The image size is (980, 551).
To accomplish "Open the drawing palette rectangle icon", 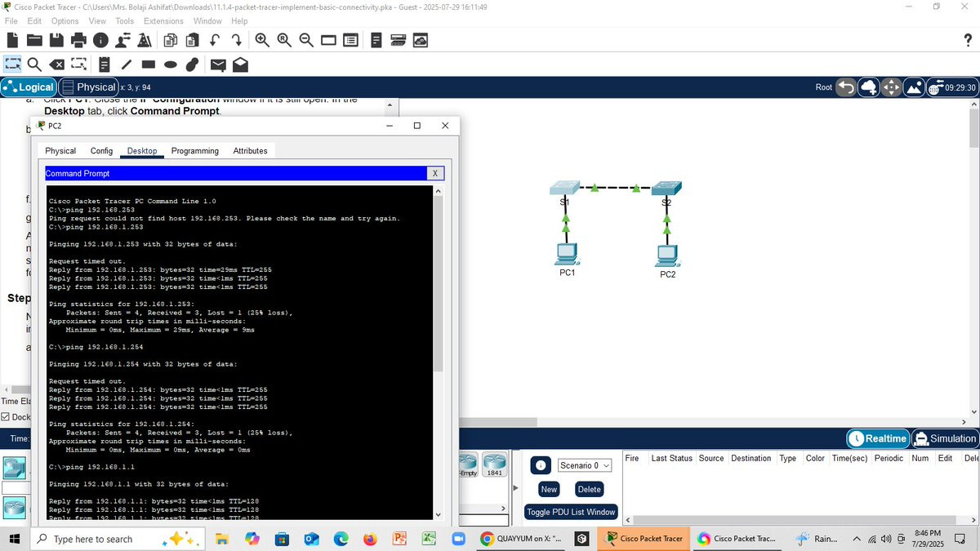I will 328,40.
